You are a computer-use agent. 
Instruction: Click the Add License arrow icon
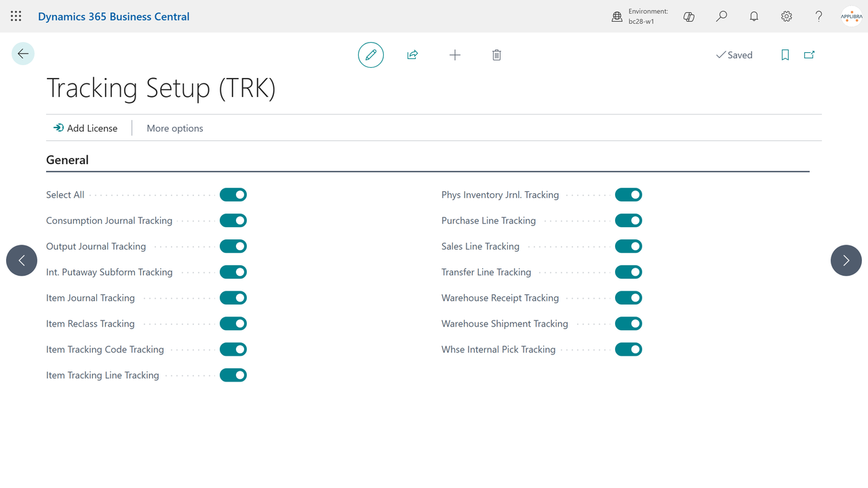pos(59,128)
